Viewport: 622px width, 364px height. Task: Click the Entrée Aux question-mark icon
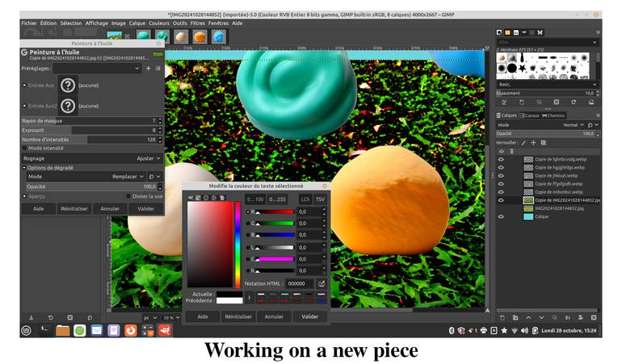click(x=68, y=85)
